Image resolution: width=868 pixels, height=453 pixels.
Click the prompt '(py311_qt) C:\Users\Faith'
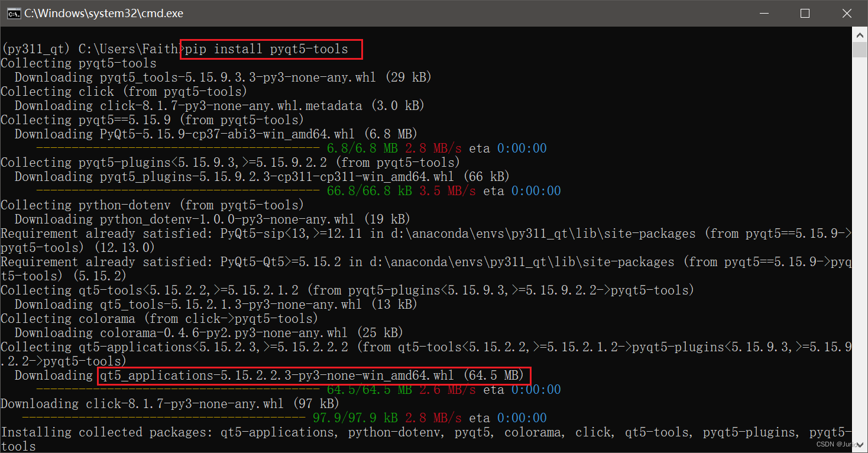[89, 49]
